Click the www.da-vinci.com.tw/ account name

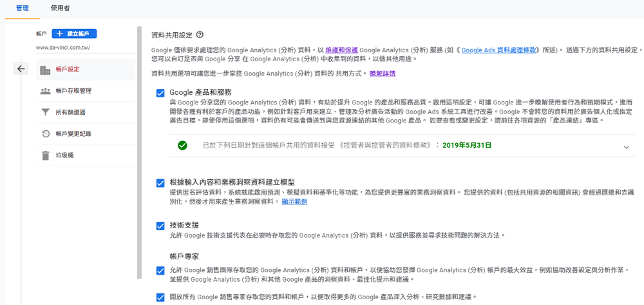tap(63, 47)
